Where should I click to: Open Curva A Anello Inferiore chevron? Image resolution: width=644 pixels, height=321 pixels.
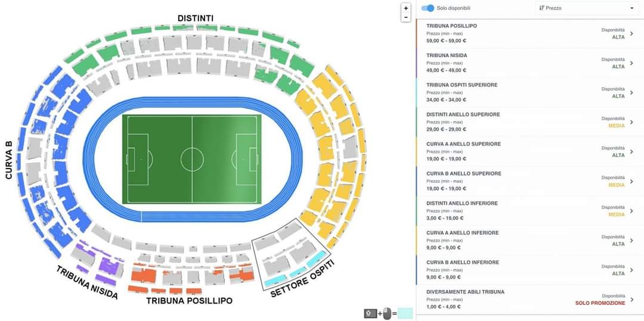[631, 241]
